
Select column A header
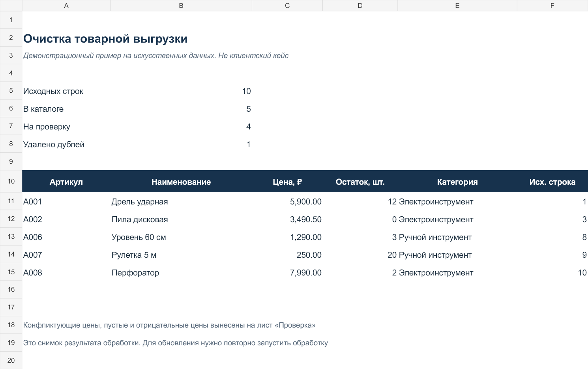point(66,6)
